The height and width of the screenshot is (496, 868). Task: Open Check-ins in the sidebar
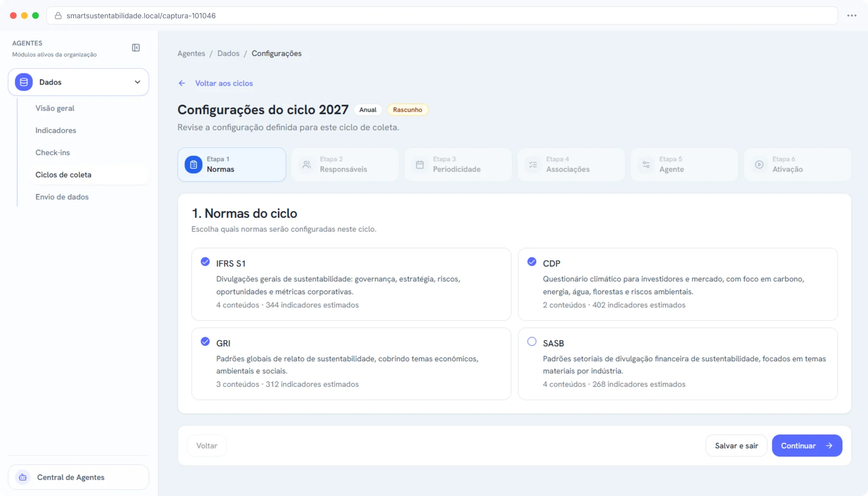pyautogui.click(x=53, y=152)
